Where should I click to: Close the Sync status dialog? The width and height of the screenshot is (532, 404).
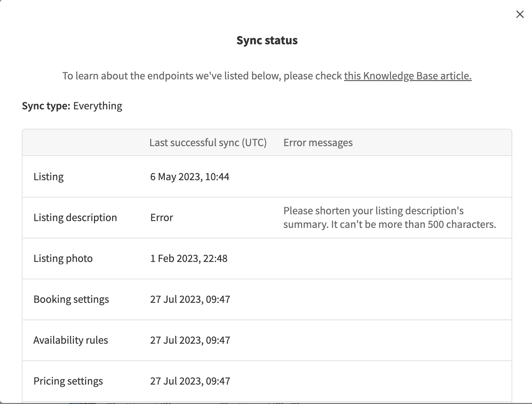coord(520,14)
